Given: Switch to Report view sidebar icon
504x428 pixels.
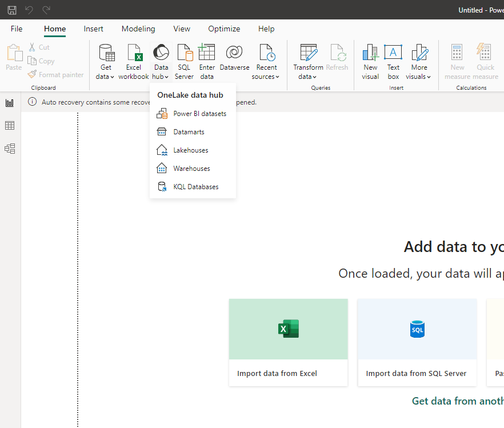Looking at the screenshot, I should click(x=10, y=103).
